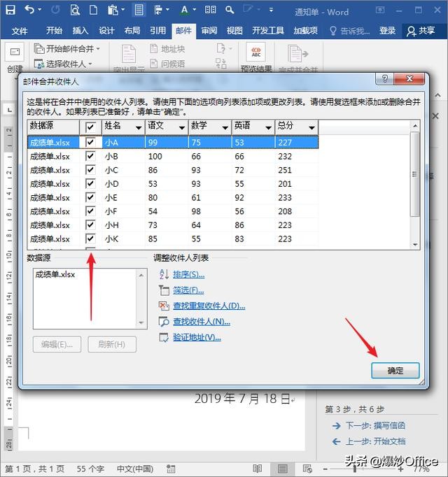448x477 pixels.
Task: Click the 排序(S)... link
Action: [189, 275]
